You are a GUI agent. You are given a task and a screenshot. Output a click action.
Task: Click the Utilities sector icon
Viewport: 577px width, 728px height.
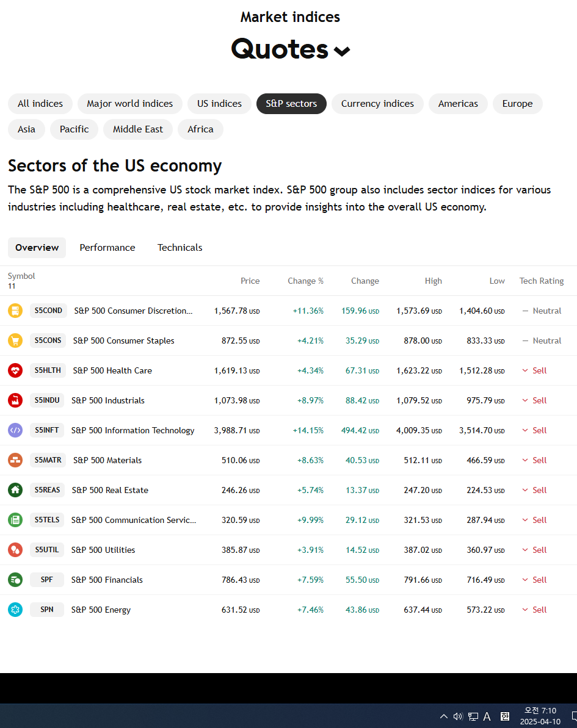[15, 550]
